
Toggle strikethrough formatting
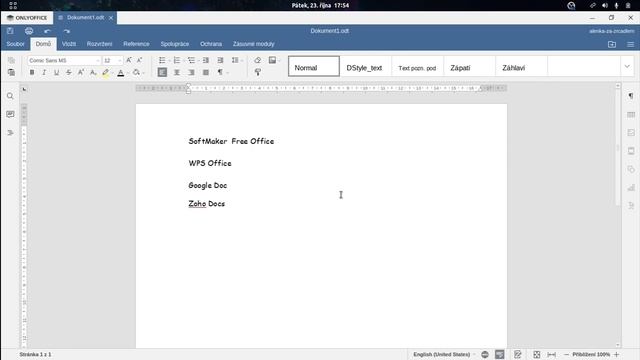click(x=69, y=72)
